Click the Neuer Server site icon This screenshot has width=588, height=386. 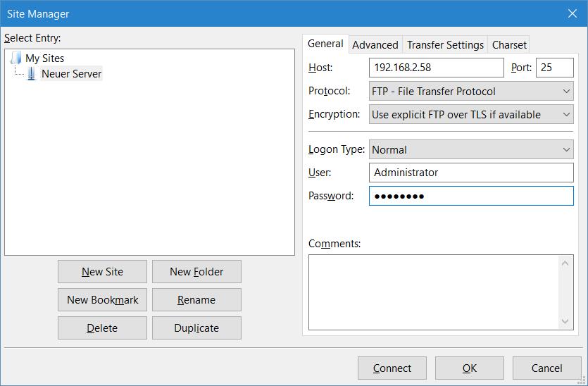[x=32, y=73]
